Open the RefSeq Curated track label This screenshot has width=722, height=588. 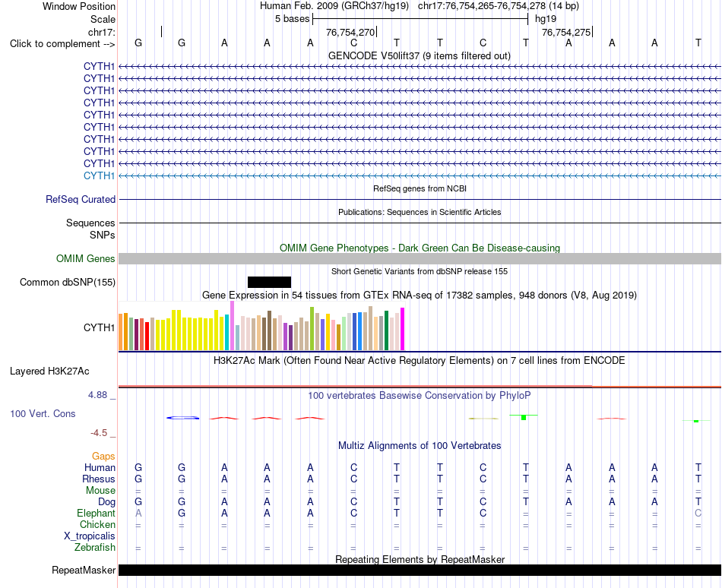[81, 199]
